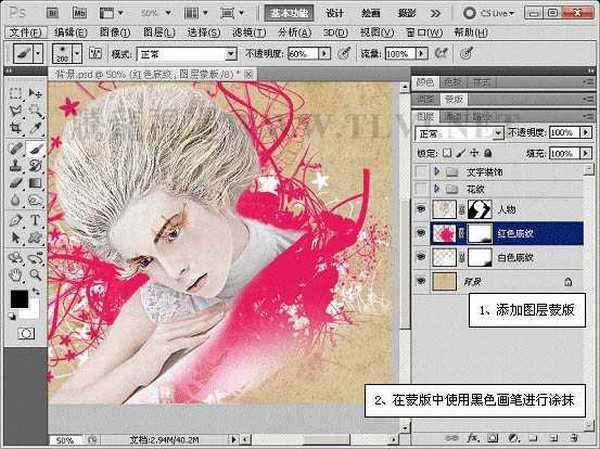Click the 基本功能 workspace button
Image resolution: width=600 pixels, height=449 pixels.
(290, 13)
